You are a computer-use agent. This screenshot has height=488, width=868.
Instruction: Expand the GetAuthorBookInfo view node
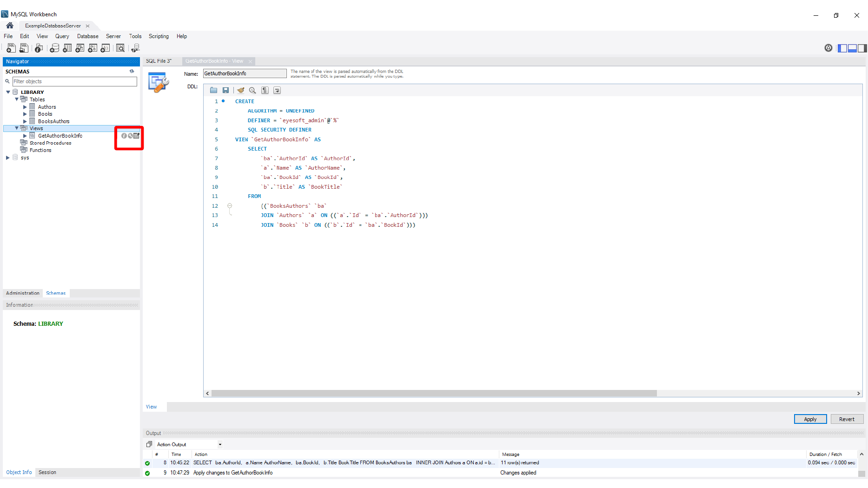25,136
